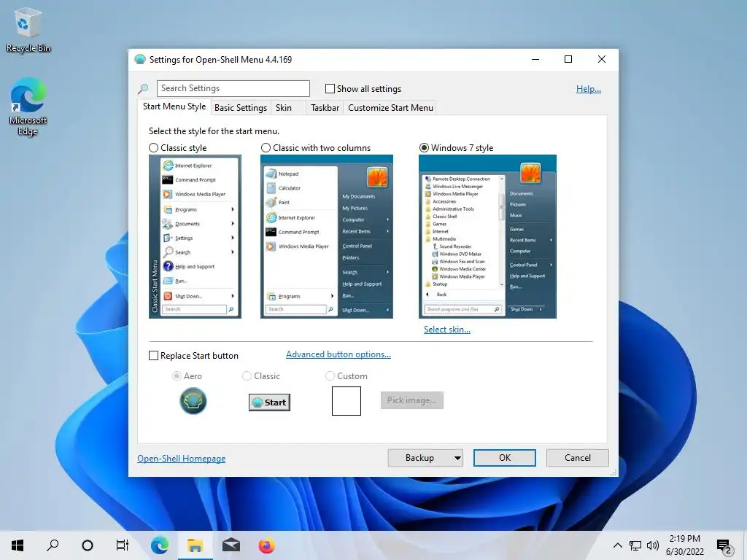Choose the Custom start button radio option
Image resolution: width=747 pixels, height=560 pixels.
coord(330,376)
